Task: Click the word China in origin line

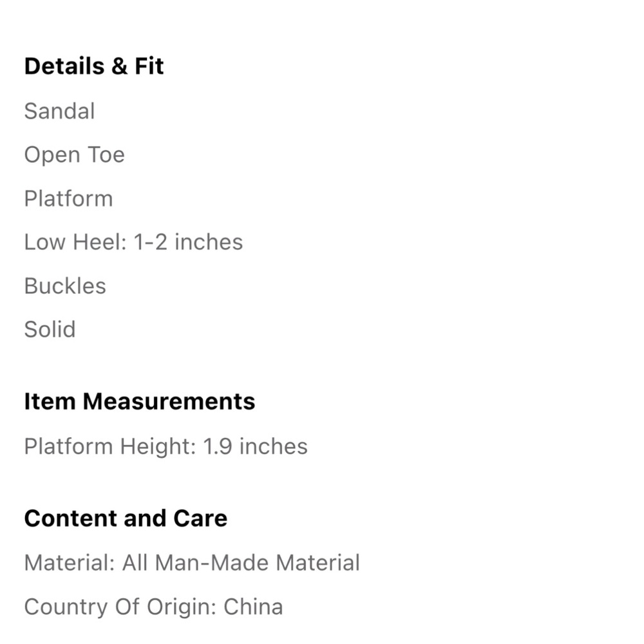Action: pyautogui.click(x=253, y=607)
